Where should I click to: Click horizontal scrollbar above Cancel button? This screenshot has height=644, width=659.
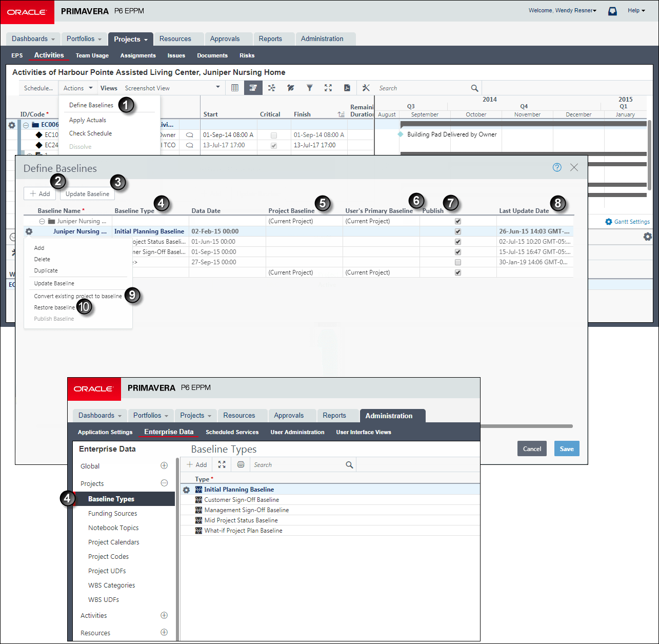point(526,426)
